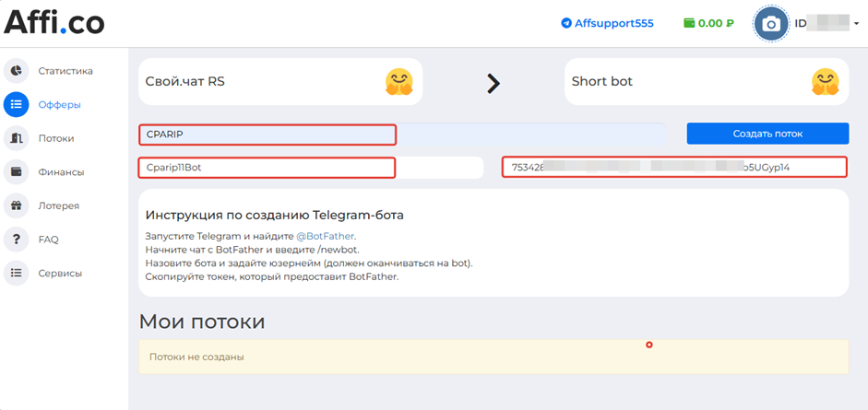Click the Назовите бота instruction line

pos(309,264)
